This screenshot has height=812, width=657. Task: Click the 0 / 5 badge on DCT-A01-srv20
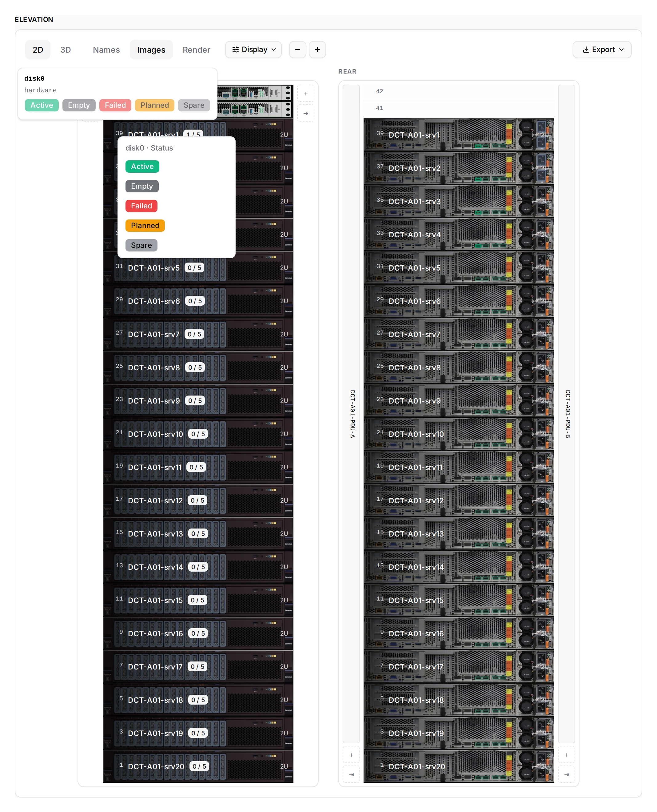[x=199, y=766]
